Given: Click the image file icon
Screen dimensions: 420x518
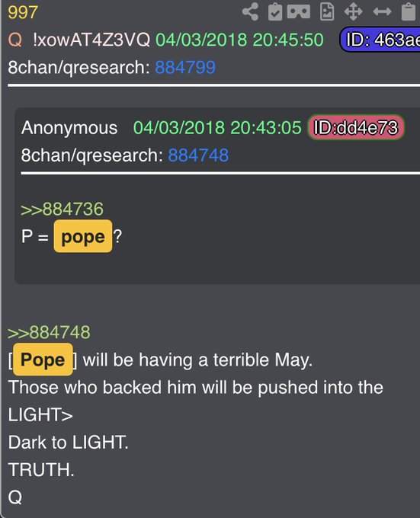Looking at the screenshot, I should pyautogui.click(x=327, y=12).
